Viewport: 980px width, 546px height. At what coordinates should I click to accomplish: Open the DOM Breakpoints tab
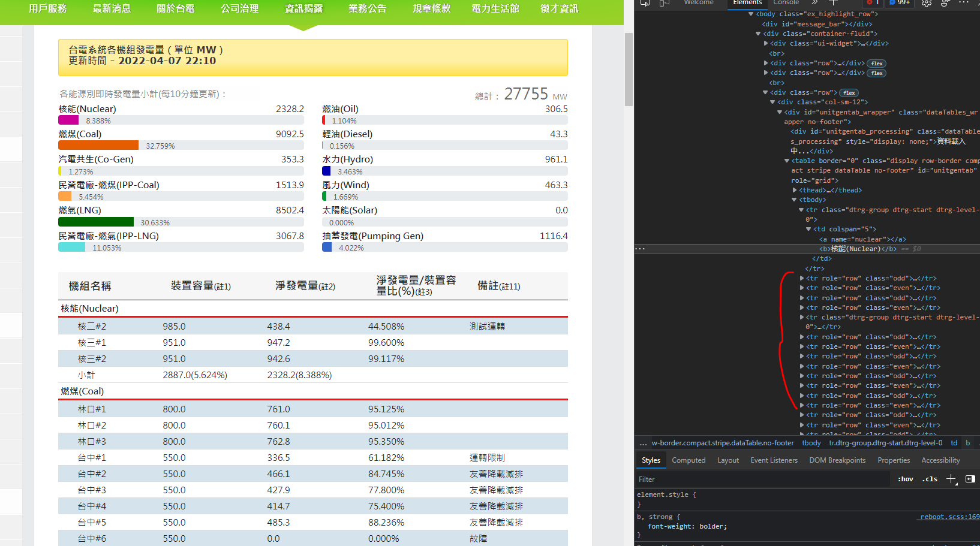[837, 460]
